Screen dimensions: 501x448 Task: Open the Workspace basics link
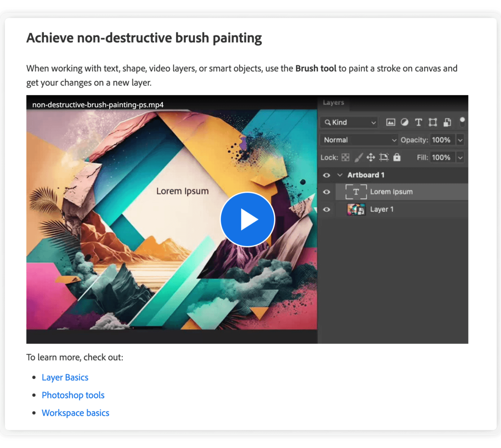[x=76, y=413]
